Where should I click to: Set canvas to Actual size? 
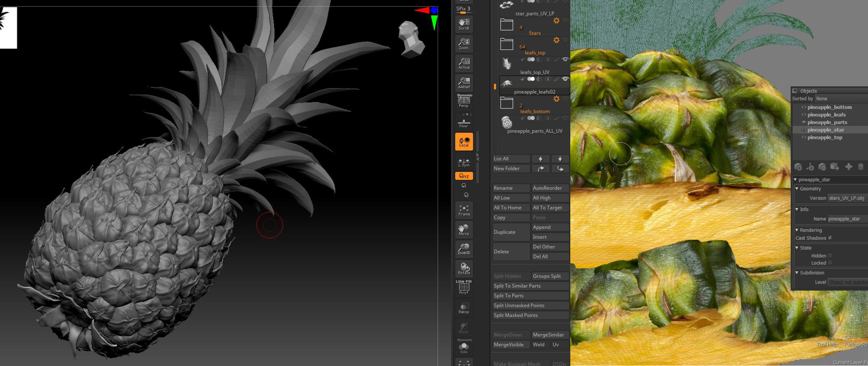point(464,63)
